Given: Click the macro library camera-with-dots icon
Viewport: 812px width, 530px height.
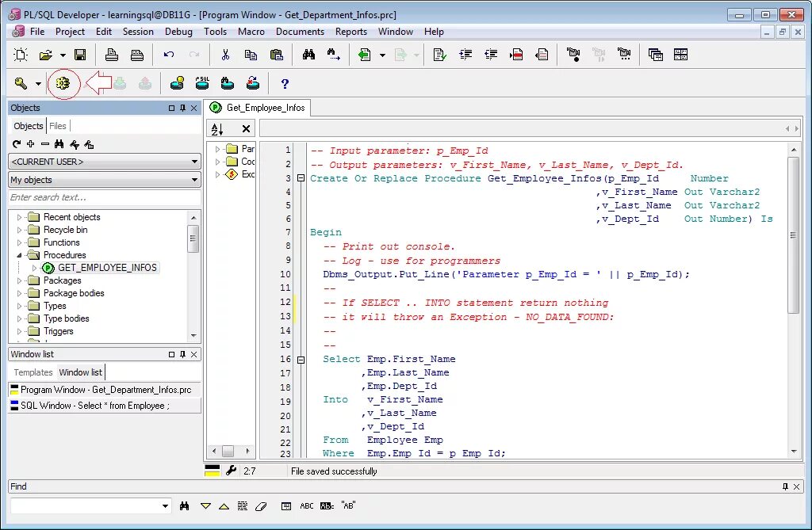Looking at the screenshot, I should [x=624, y=55].
